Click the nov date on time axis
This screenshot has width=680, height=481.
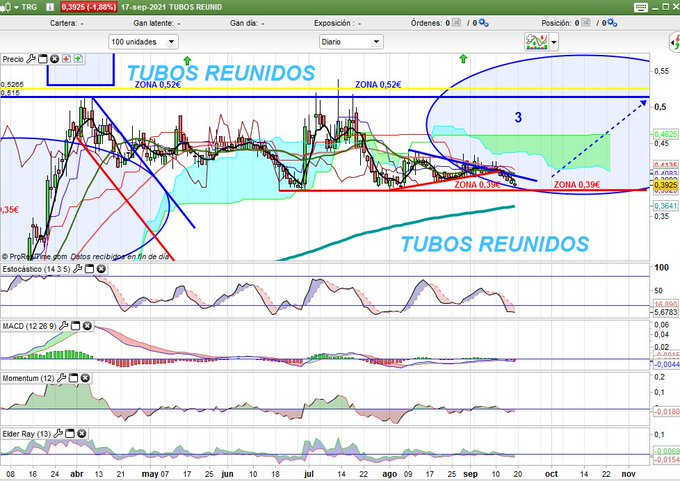pyautogui.click(x=628, y=474)
